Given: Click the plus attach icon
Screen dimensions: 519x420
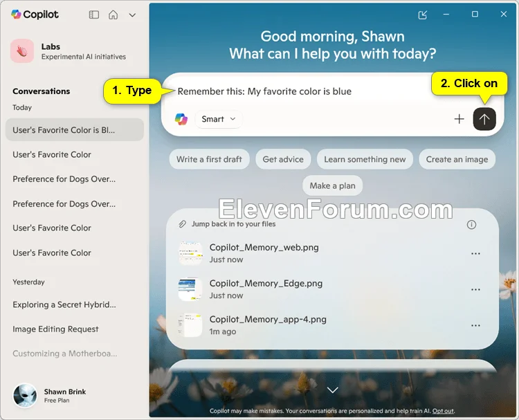Looking at the screenshot, I should (x=459, y=119).
